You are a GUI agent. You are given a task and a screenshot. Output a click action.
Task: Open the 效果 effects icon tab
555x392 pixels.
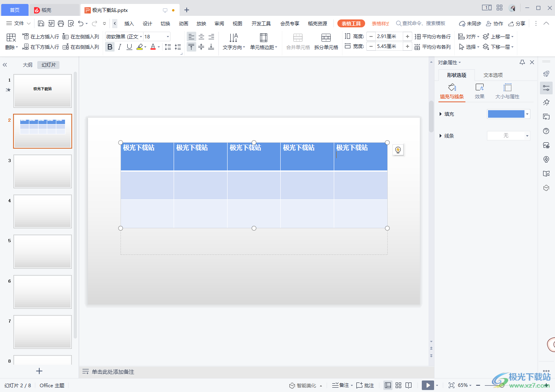[480, 91]
